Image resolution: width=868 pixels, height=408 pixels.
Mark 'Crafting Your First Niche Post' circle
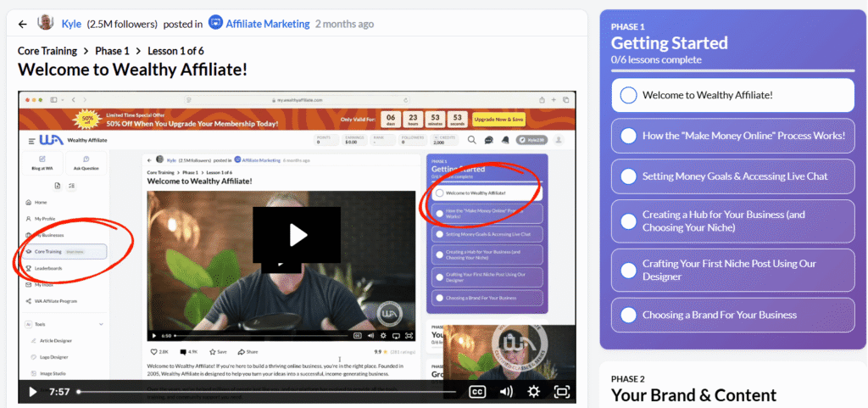click(x=628, y=270)
